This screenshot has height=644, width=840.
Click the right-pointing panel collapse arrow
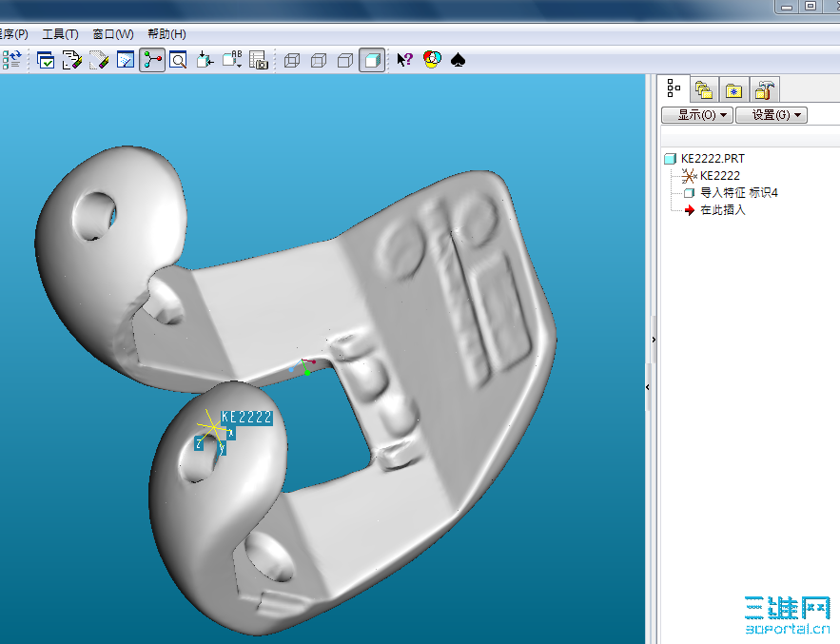click(654, 340)
